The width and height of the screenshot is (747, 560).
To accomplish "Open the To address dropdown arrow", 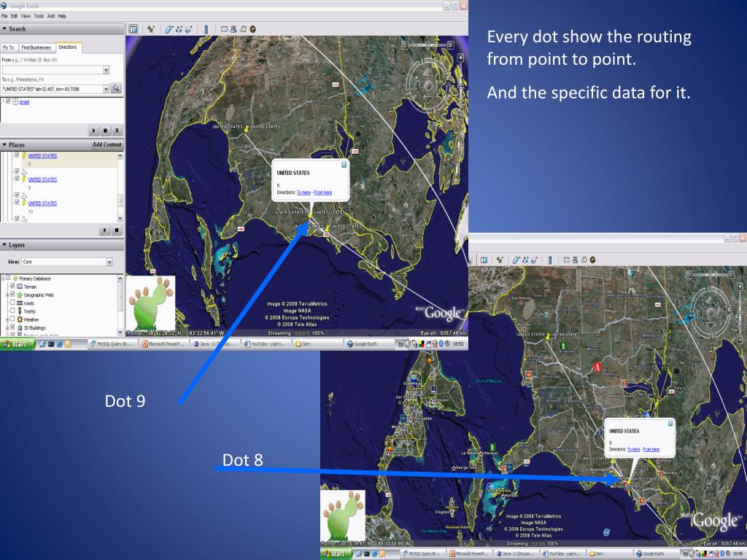I will pyautogui.click(x=106, y=88).
